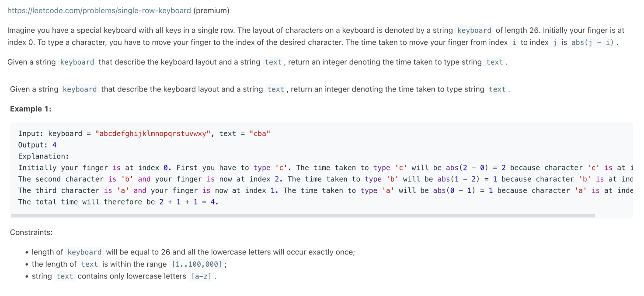Open the leetcode single-row-keyboard problem link
The image size is (644, 296).
(99, 11)
